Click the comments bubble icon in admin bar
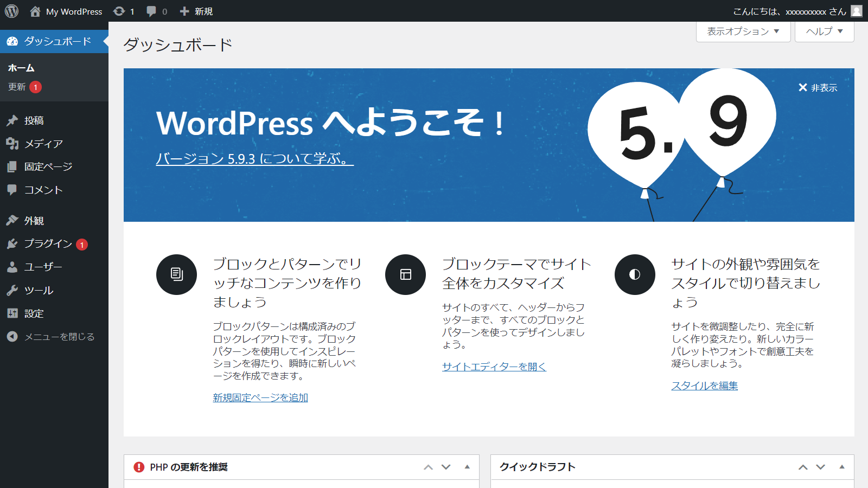868x488 pixels. point(151,11)
